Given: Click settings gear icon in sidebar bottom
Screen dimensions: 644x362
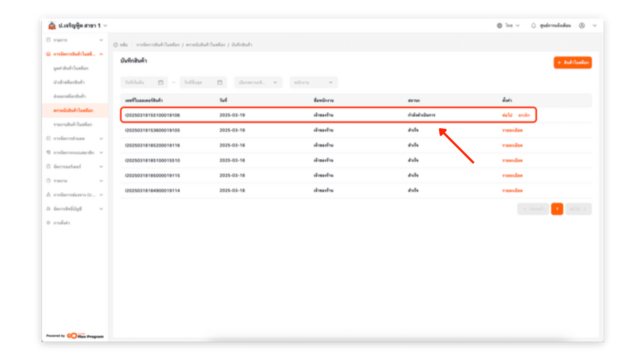Looking at the screenshot, I should tap(48, 223).
